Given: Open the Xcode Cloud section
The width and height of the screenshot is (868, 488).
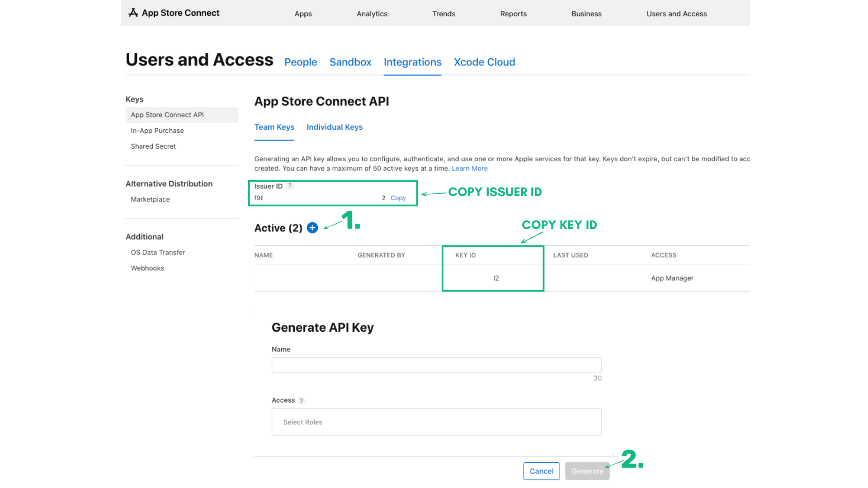Looking at the screenshot, I should point(484,62).
